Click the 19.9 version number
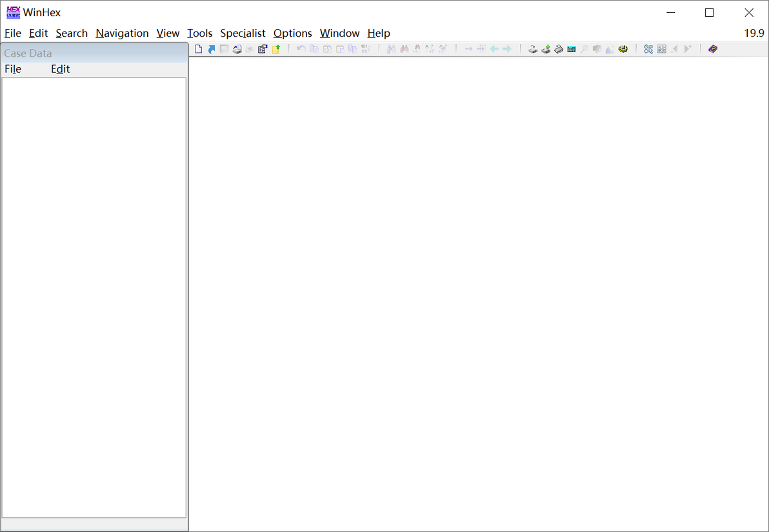 754,34
